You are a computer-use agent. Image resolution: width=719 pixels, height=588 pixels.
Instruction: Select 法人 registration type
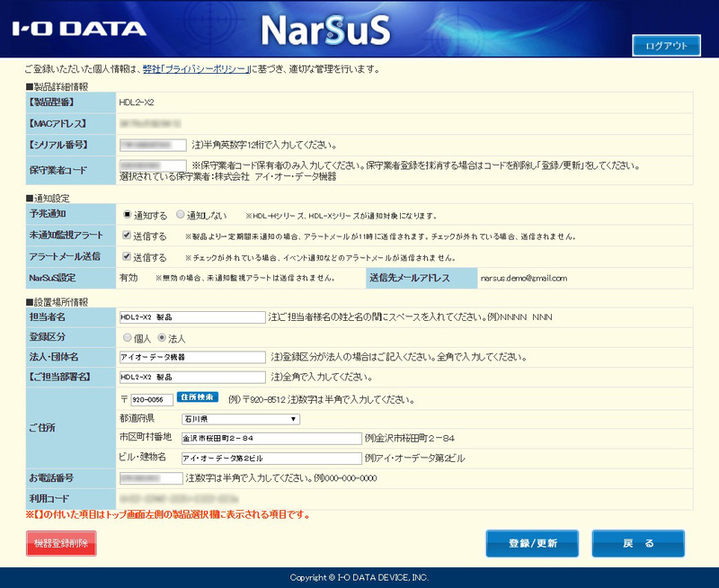point(162,338)
